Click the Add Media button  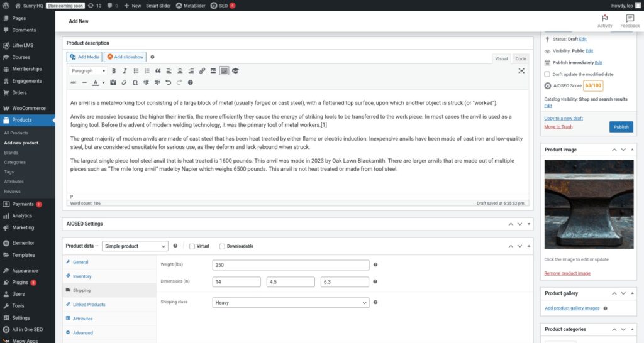[x=84, y=57]
